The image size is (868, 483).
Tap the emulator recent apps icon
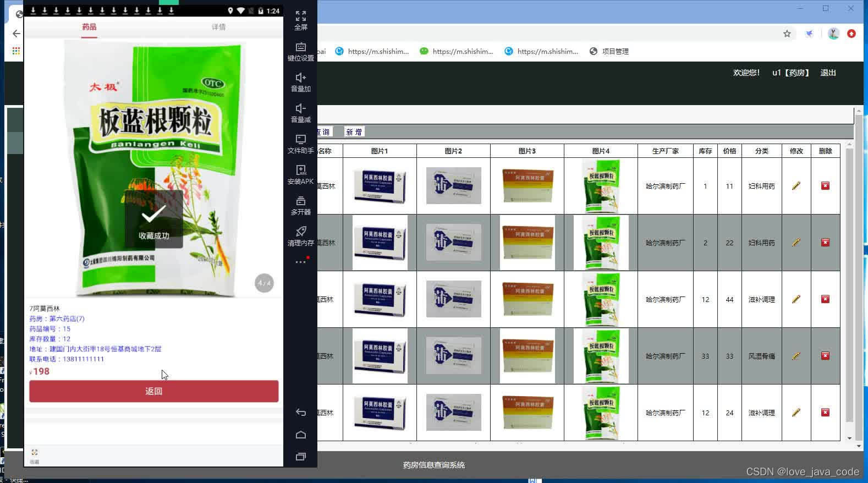coord(300,457)
